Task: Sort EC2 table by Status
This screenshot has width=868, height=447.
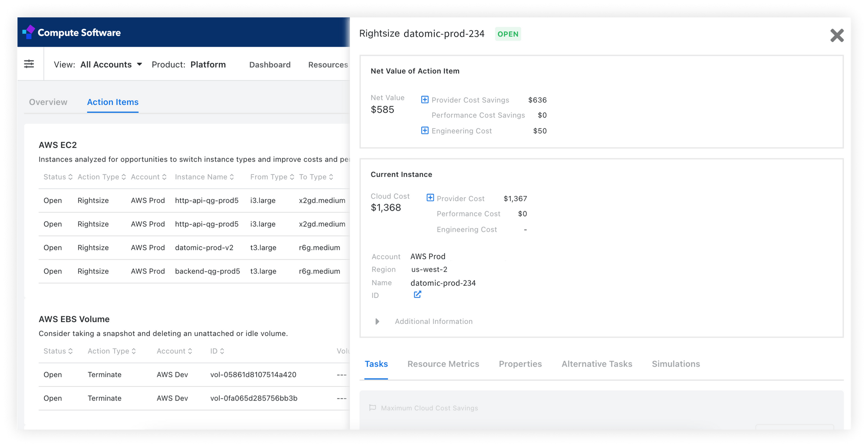Action: 58,177
